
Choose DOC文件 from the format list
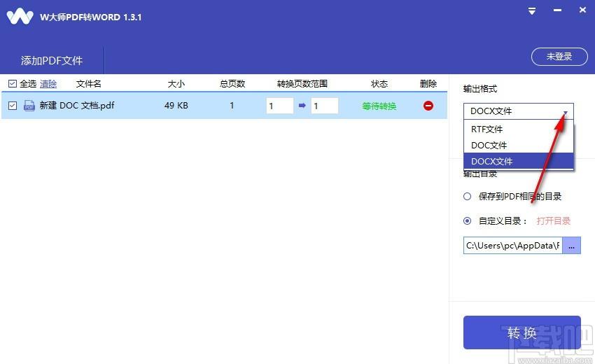pyautogui.click(x=518, y=145)
